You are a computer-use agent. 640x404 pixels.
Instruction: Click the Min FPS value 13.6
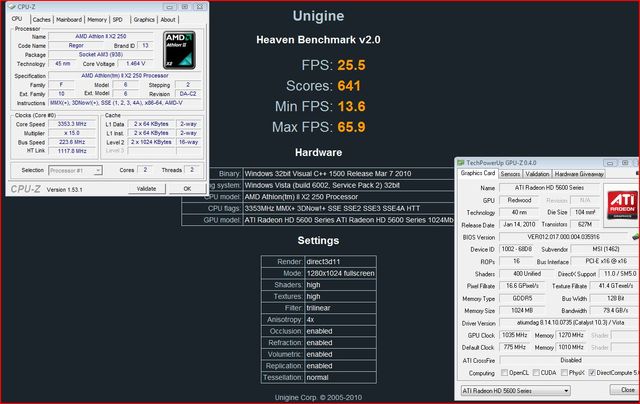351,106
